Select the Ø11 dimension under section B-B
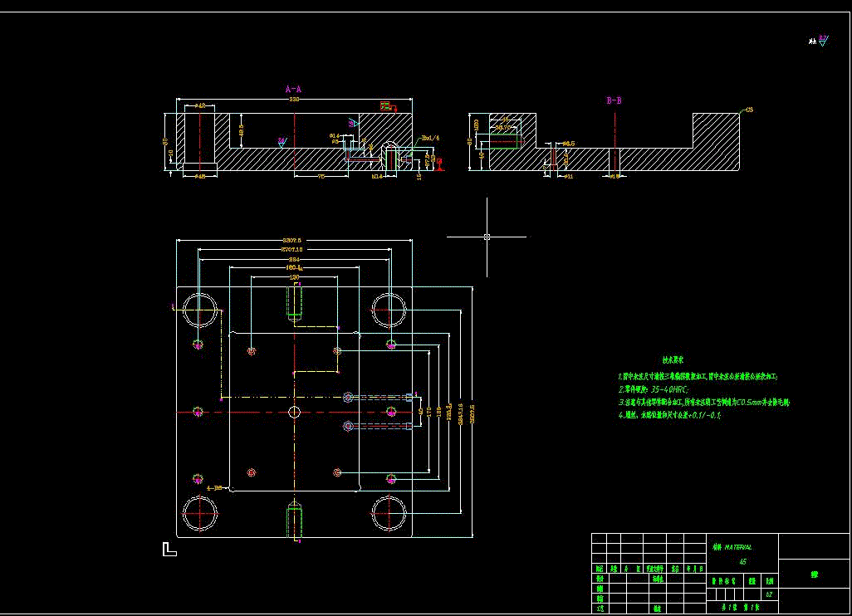This screenshot has width=852, height=616. tap(568, 177)
